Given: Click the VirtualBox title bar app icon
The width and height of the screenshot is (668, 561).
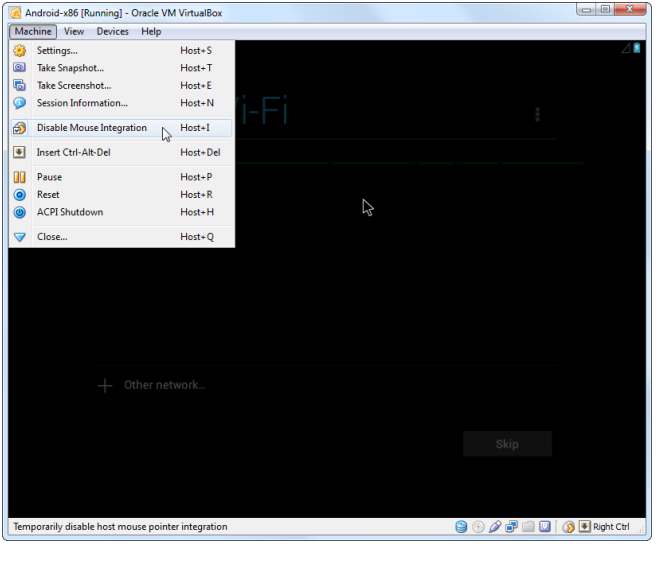Looking at the screenshot, I should pyautogui.click(x=16, y=13).
